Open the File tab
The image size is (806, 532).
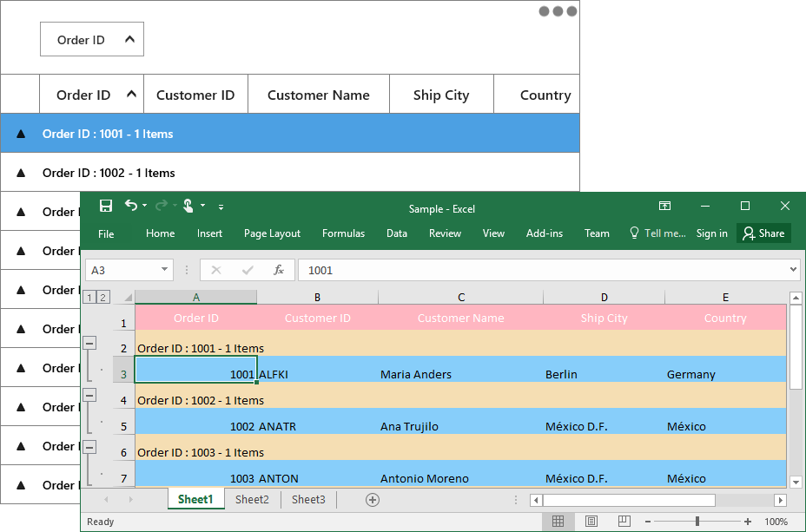tap(106, 233)
